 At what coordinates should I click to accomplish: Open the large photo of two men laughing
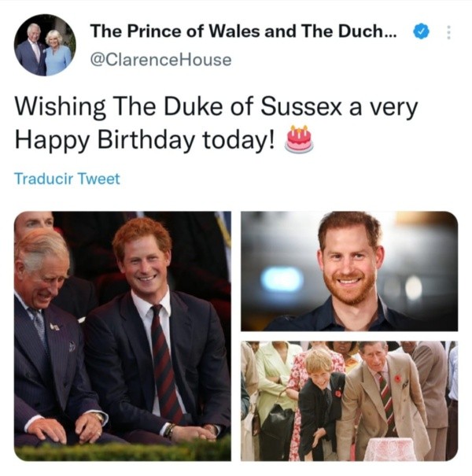tap(123, 335)
